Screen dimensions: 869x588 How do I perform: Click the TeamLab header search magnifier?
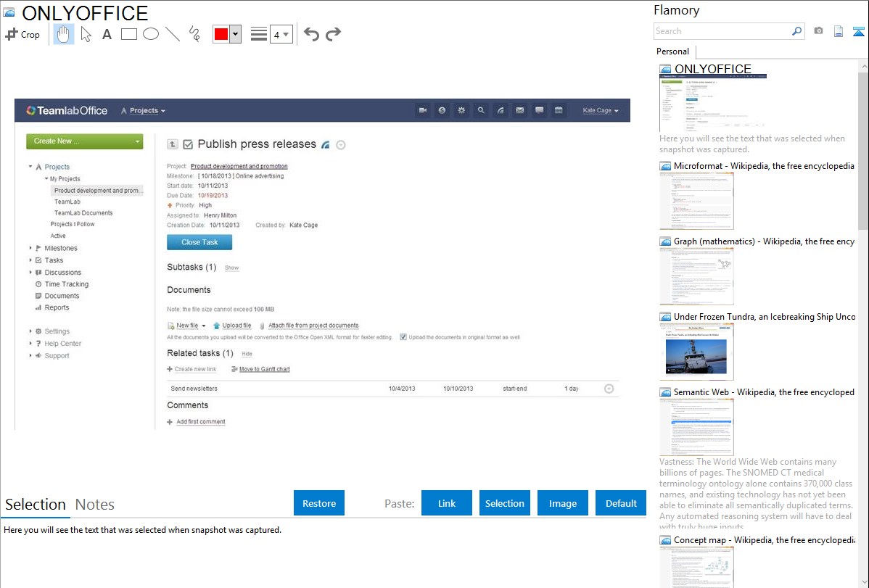(481, 110)
